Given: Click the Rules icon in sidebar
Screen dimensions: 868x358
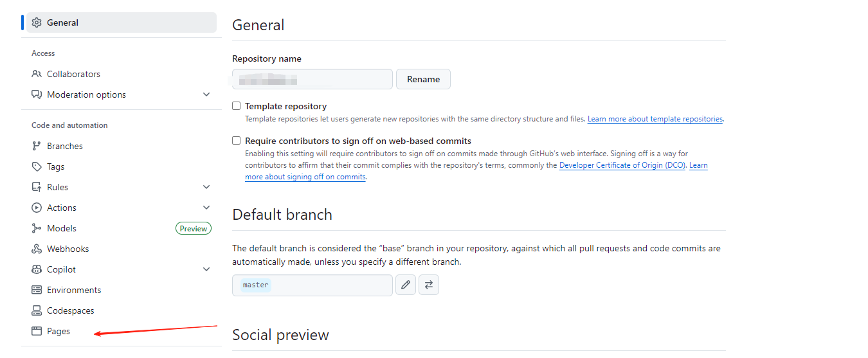Looking at the screenshot, I should point(37,187).
